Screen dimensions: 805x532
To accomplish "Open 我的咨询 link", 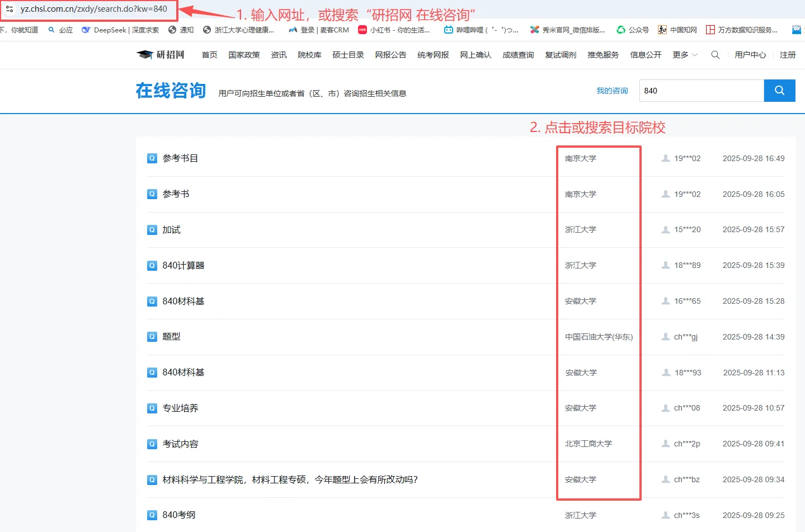I will [612, 90].
